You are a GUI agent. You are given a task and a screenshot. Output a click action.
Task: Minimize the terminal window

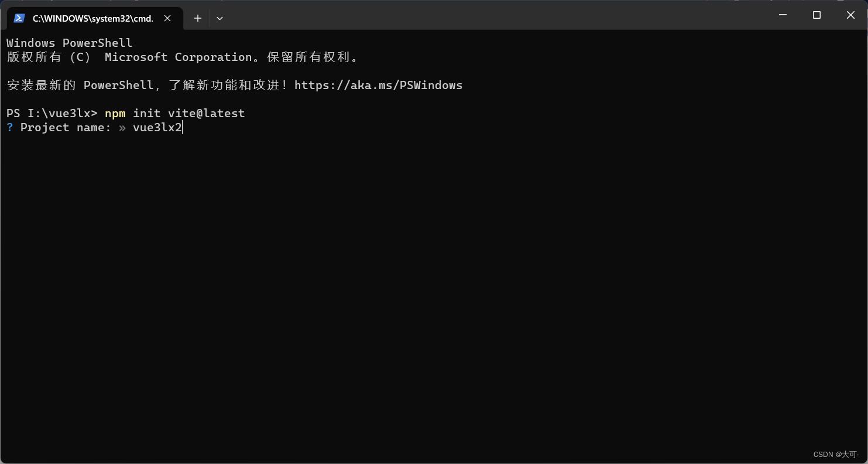pyautogui.click(x=783, y=15)
